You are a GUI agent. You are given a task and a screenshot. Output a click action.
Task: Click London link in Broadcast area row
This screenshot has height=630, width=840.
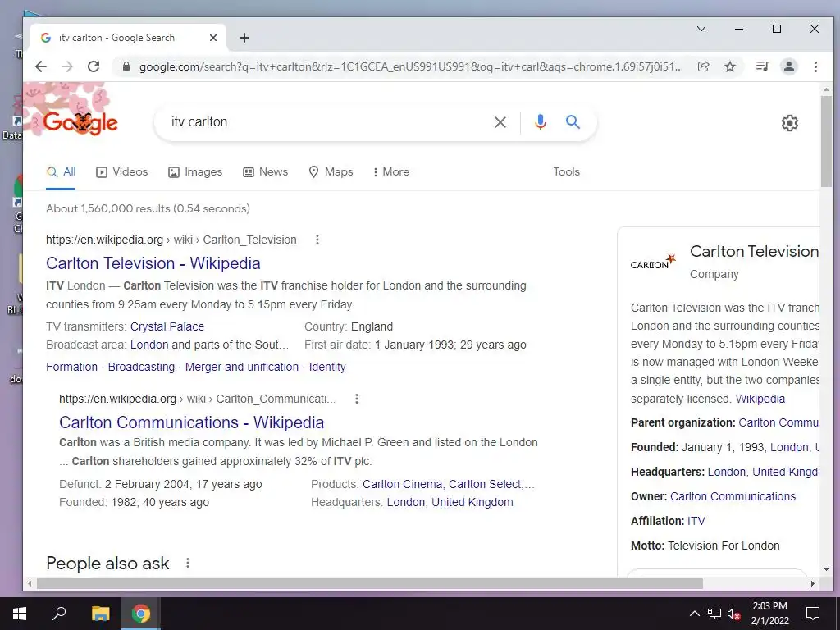149,345
